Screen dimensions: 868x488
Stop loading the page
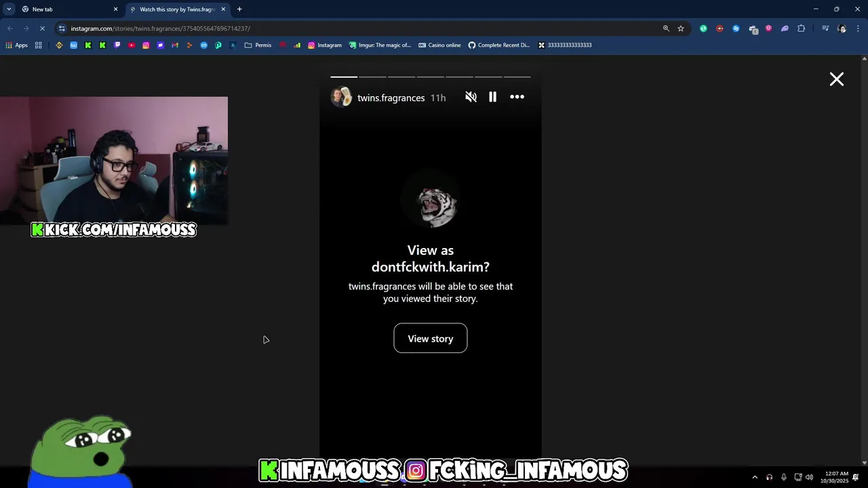coord(41,28)
